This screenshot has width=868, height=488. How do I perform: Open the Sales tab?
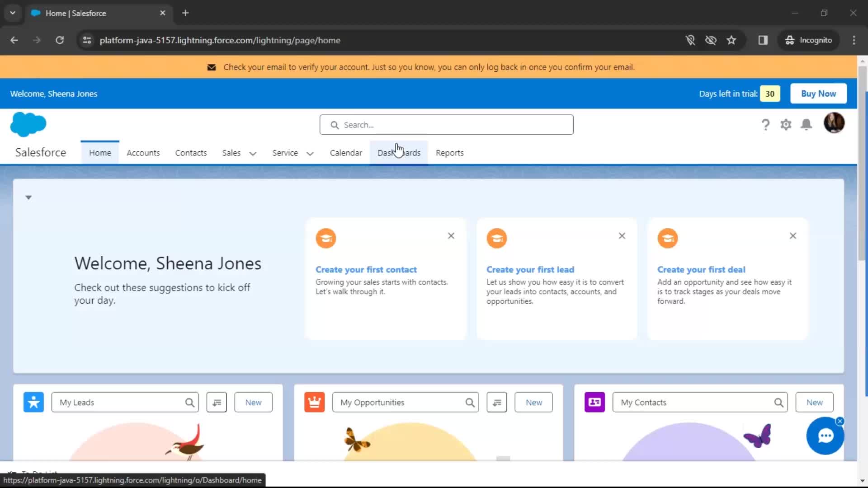pyautogui.click(x=231, y=153)
